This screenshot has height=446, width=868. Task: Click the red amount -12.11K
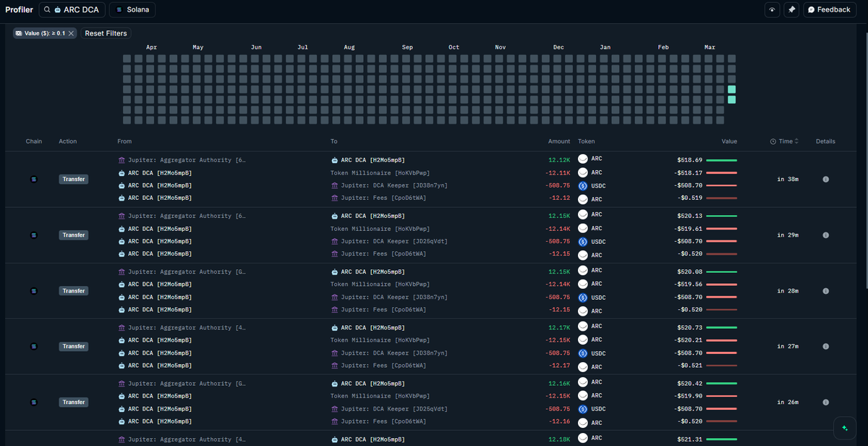point(557,172)
